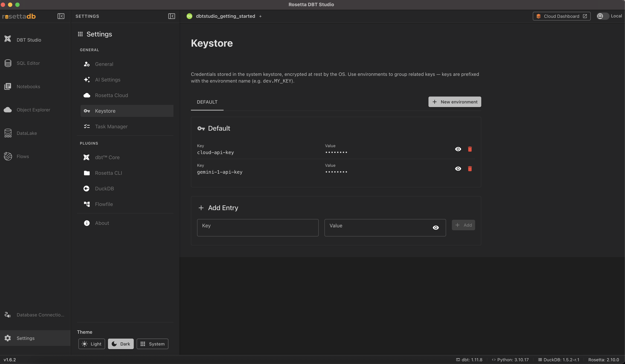Click the AI Settings sparkle icon
Viewport: 625px width, 364px height.
point(87,80)
